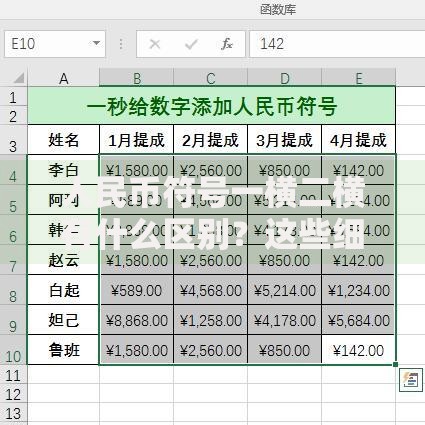The height and width of the screenshot is (425, 425).
Task: Select column D header
Action: 285,78
